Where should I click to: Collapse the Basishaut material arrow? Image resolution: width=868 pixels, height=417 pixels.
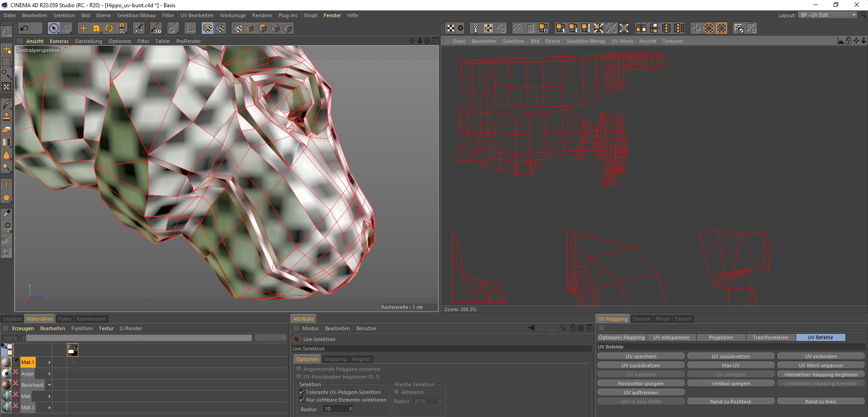pyautogui.click(x=50, y=385)
